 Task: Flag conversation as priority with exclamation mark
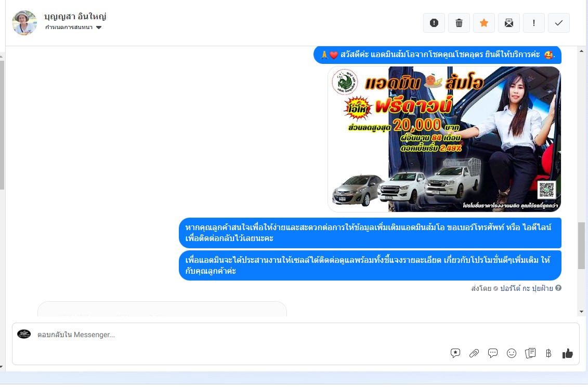[x=533, y=23]
